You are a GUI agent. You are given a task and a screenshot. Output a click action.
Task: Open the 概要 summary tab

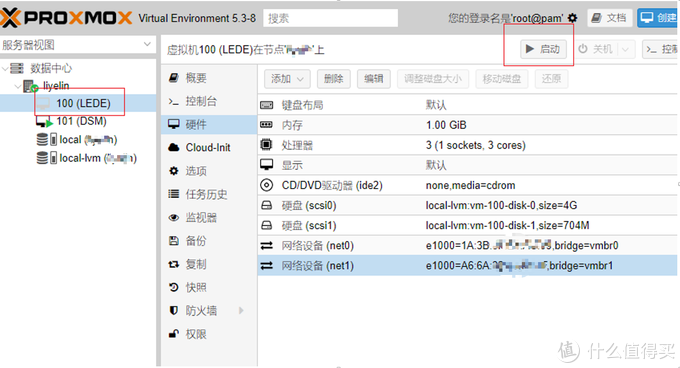[x=209, y=78]
